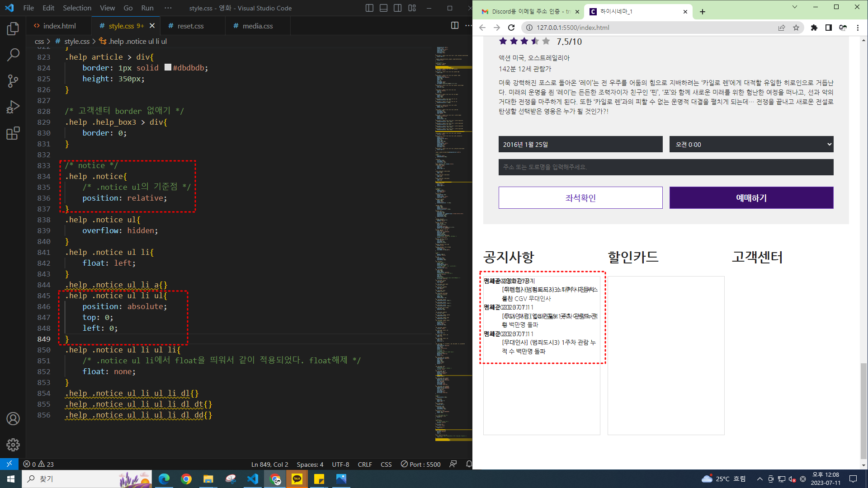The height and width of the screenshot is (488, 868).
Task: Toggle the primary side bar layout icon
Action: pyautogui.click(x=369, y=8)
